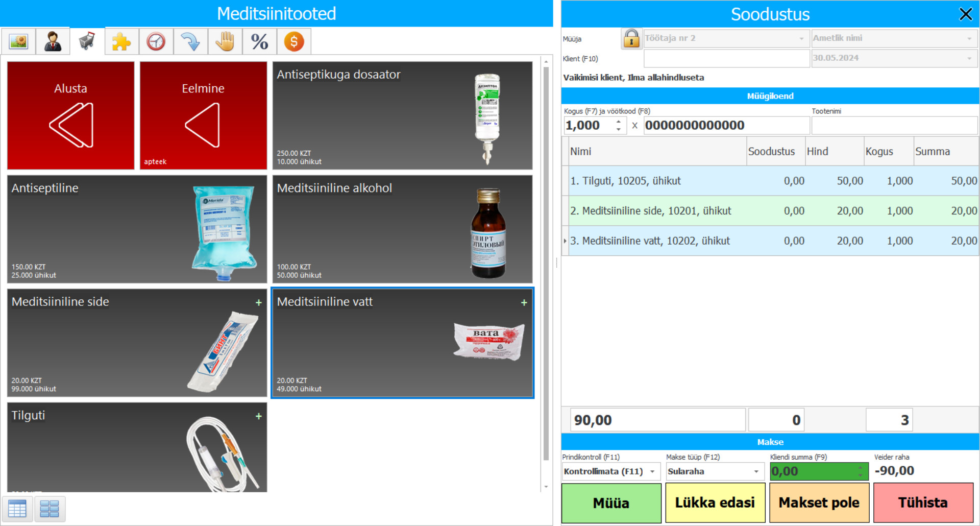Toggle the seller padlock lock icon
The width and height of the screenshot is (980, 526).
click(x=631, y=38)
